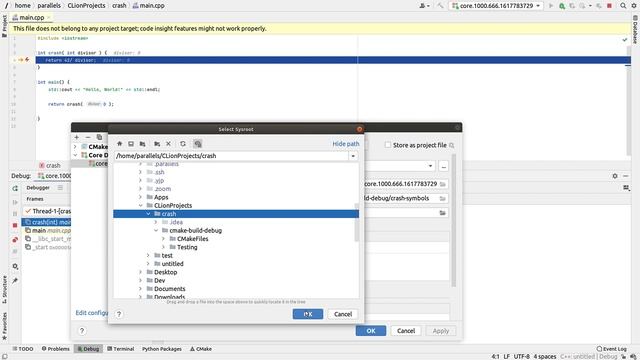Collapse the cmake-build-debug folder
The width and height of the screenshot is (640, 360).
pyautogui.click(x=156, y=231)
